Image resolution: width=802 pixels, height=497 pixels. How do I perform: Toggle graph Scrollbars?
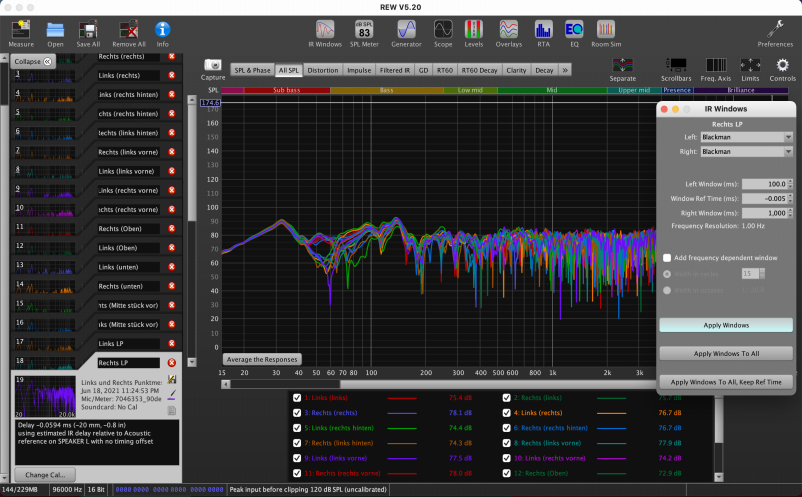(x=676, y=70)
